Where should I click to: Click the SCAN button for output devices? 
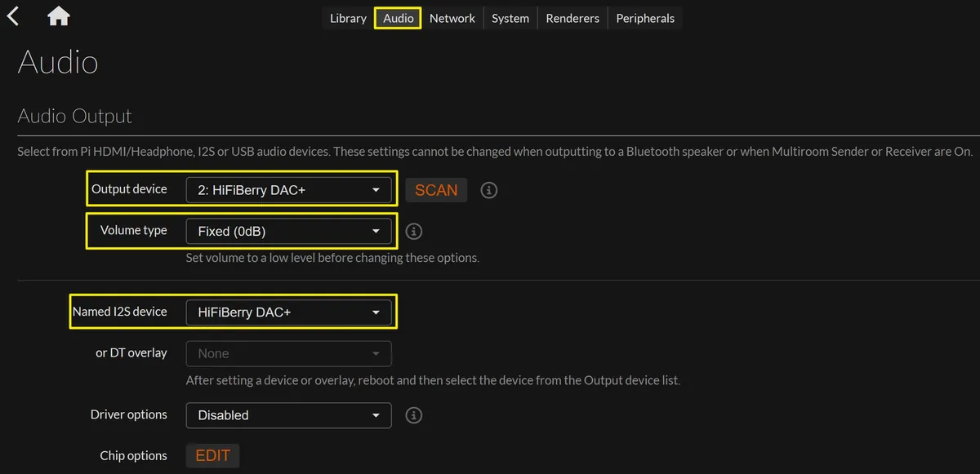coord(436,190)
